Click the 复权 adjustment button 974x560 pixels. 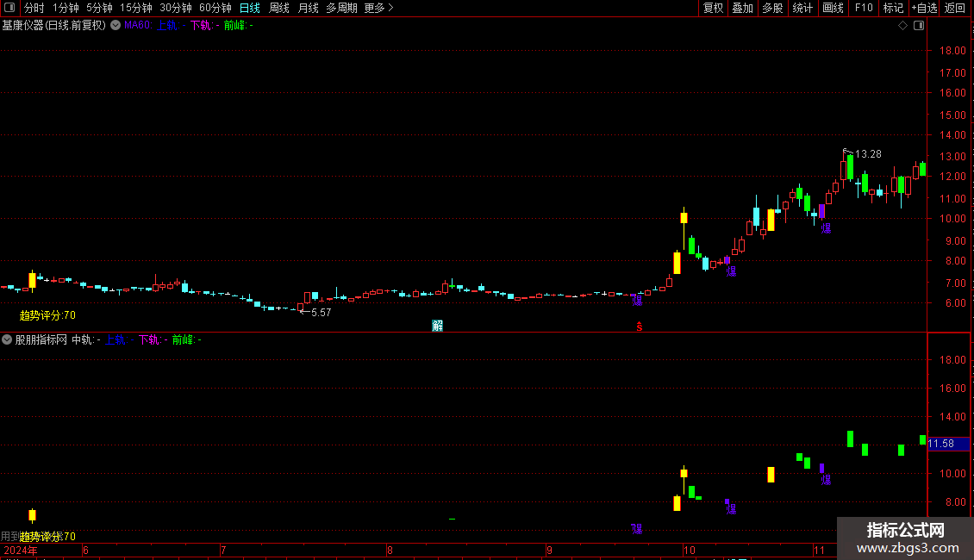(713, 8)
